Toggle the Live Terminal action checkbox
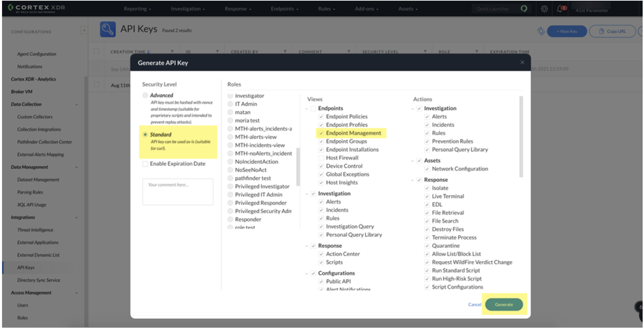 [427, 196]
